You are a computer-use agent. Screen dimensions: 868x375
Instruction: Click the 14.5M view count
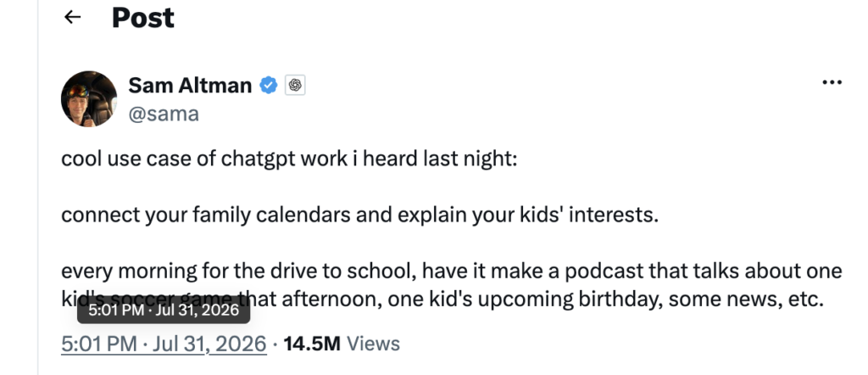tap(312, 344)
